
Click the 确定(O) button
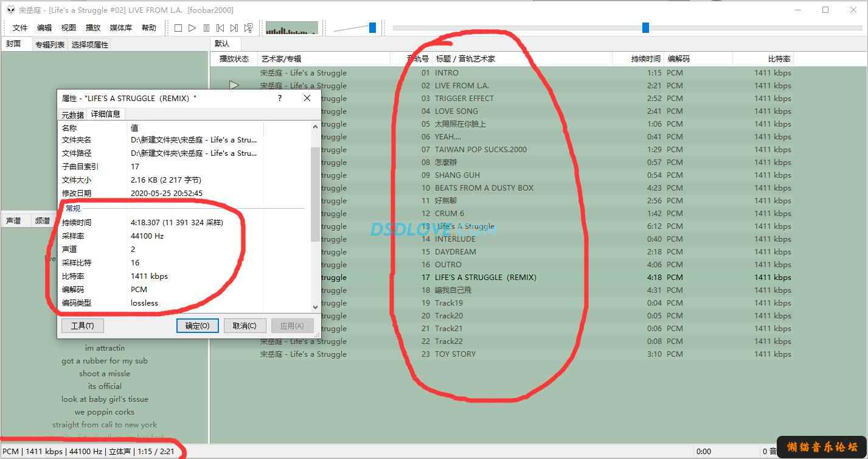coord(197,326)
